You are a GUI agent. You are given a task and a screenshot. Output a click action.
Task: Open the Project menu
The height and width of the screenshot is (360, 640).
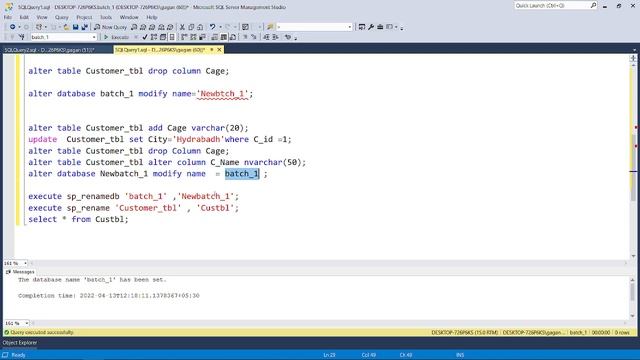click(x=84, y=17)
